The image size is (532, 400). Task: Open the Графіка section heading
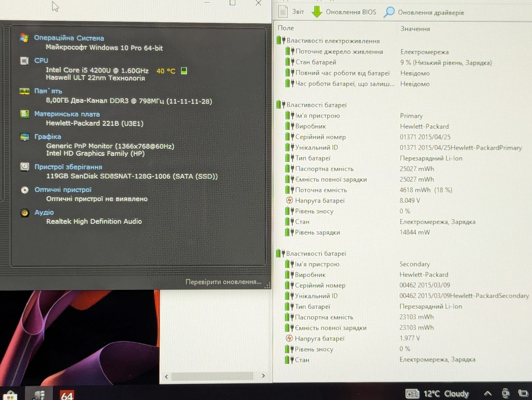coord(48,136)
